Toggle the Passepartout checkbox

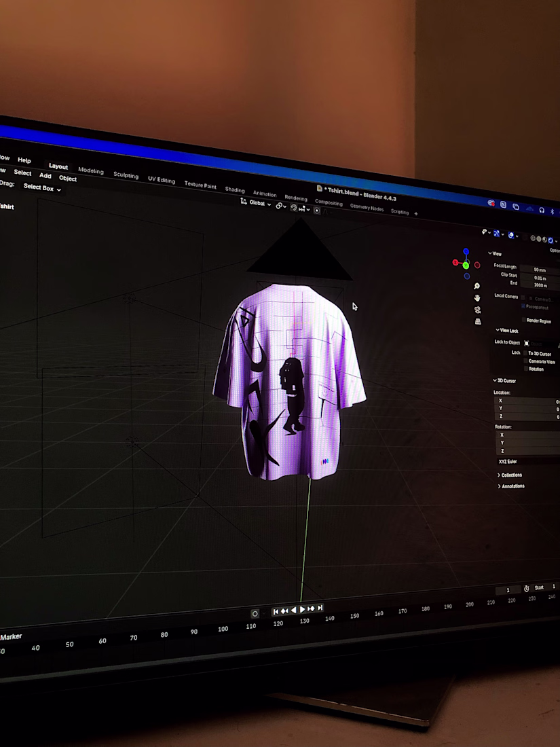point(523,306)
